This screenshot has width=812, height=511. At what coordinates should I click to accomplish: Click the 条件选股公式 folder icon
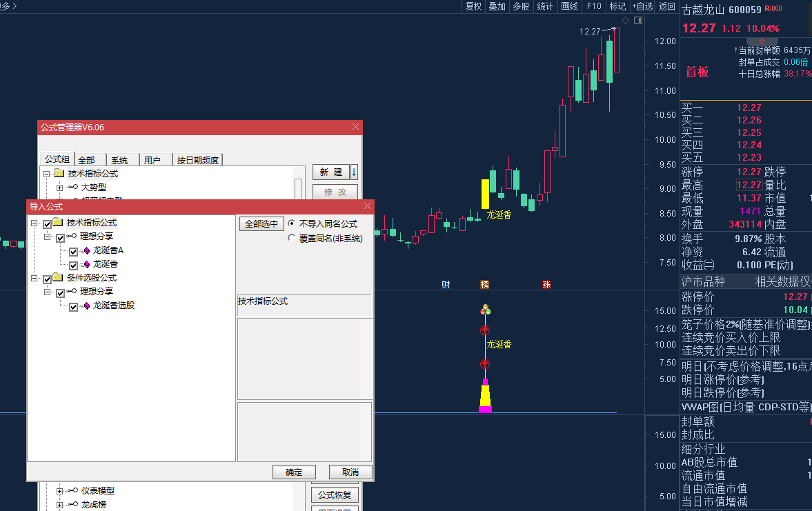tap(57, 277)
